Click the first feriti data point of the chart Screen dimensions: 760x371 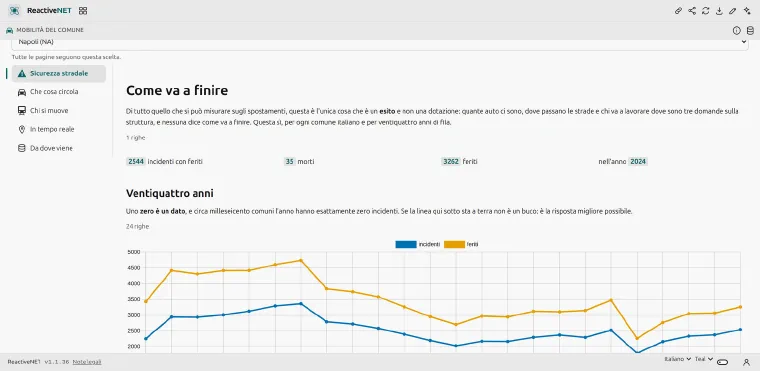(x=145, y=302)
